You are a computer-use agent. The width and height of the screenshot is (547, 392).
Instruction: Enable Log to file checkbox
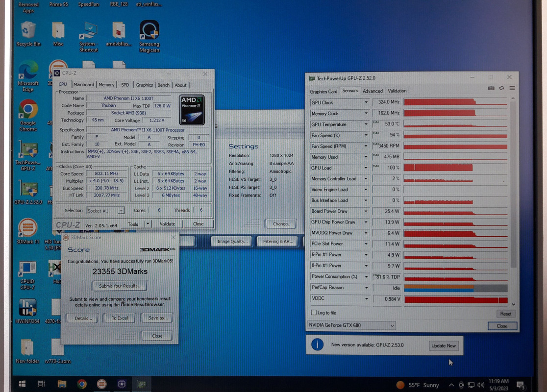(x=314, y=313)
